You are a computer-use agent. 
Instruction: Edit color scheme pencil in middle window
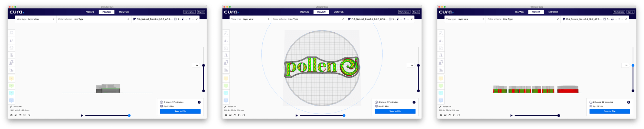click(343, 19)
